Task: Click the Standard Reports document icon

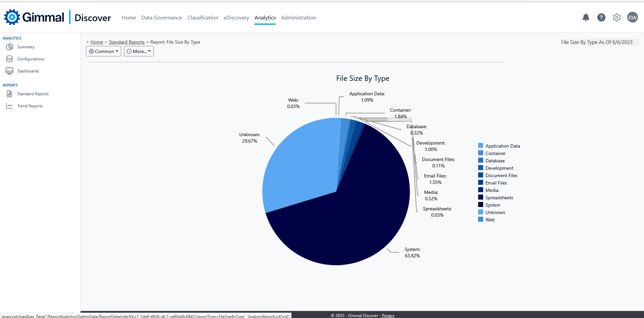Action: pos(9,94)
